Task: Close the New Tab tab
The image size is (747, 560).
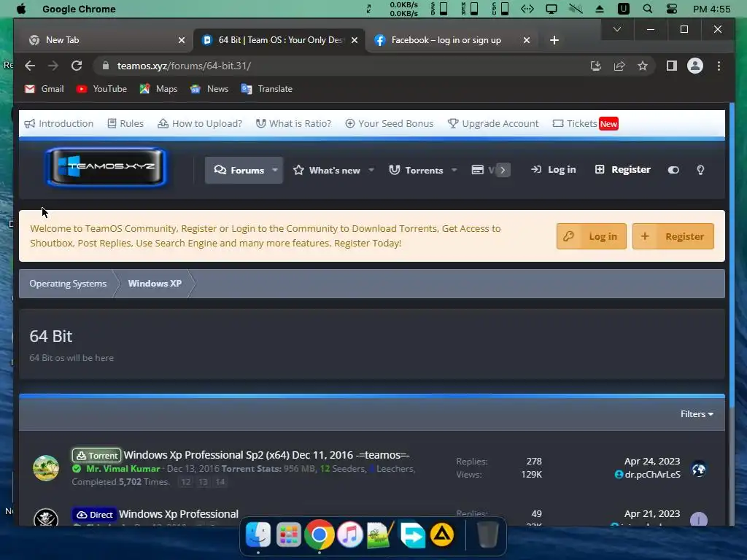Action: click(x=182, y=40)
